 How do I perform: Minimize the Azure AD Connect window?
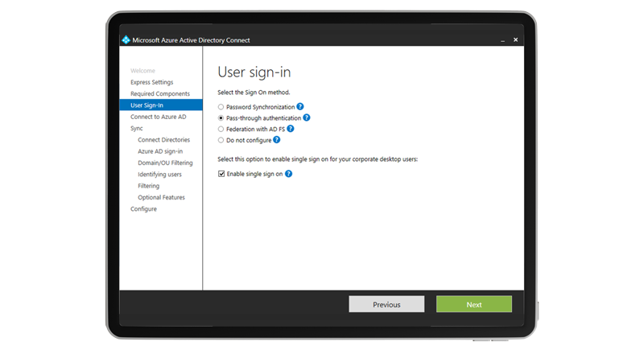pos(502,40)
